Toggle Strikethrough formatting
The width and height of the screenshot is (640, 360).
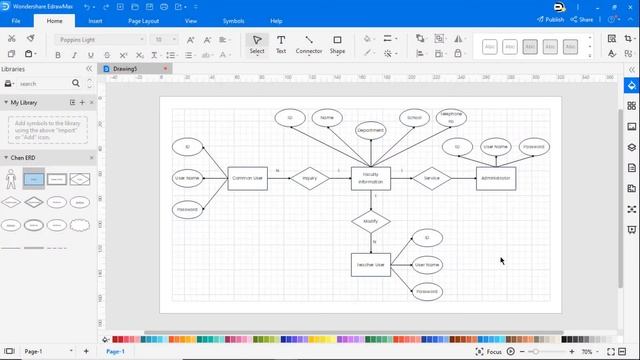[x=107, y=55]
